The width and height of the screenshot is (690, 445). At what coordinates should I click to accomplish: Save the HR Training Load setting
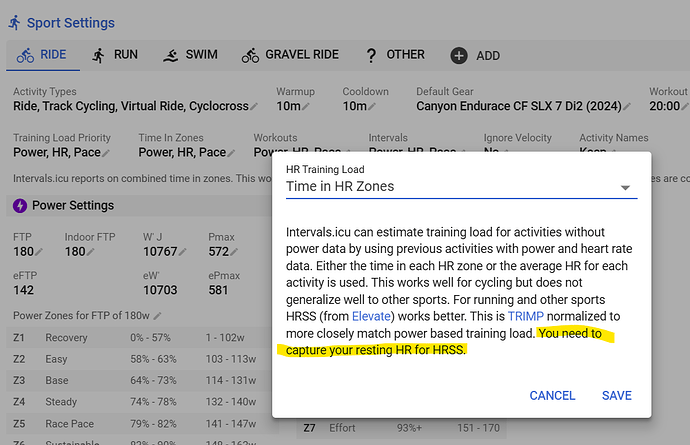617,396
